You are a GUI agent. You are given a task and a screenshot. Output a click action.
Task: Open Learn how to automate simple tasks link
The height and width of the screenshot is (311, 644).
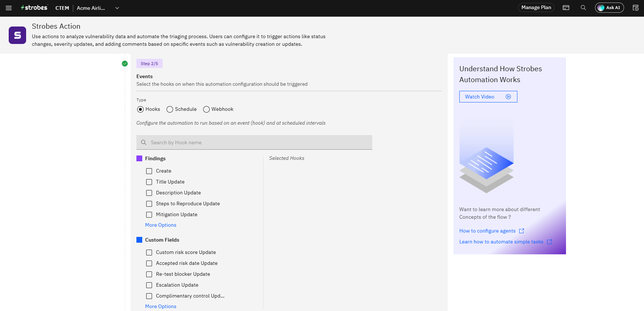(x=501, y=242)
